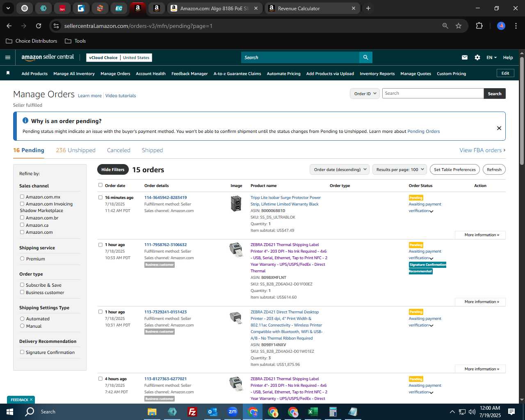Close the pending order info banner

(x=499, y=128)
